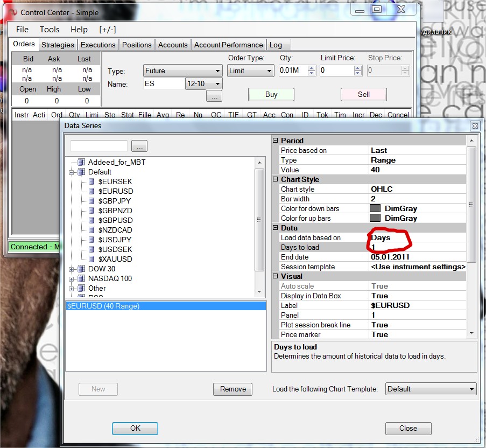Screen dimensions: 486x448
Task: Open the Tools menu
Action: tap(50, 30)
